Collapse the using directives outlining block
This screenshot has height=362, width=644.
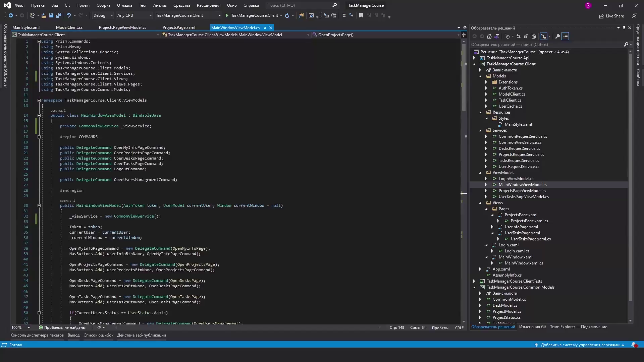(x=39, y=41)
